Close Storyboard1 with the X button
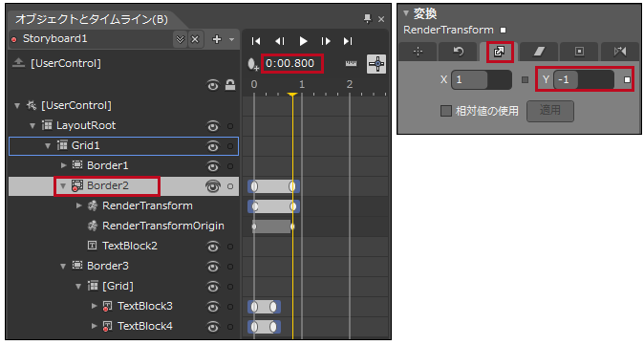Viewport: 644px width, 345px height. pyautogui.click(x=195, y=39)
